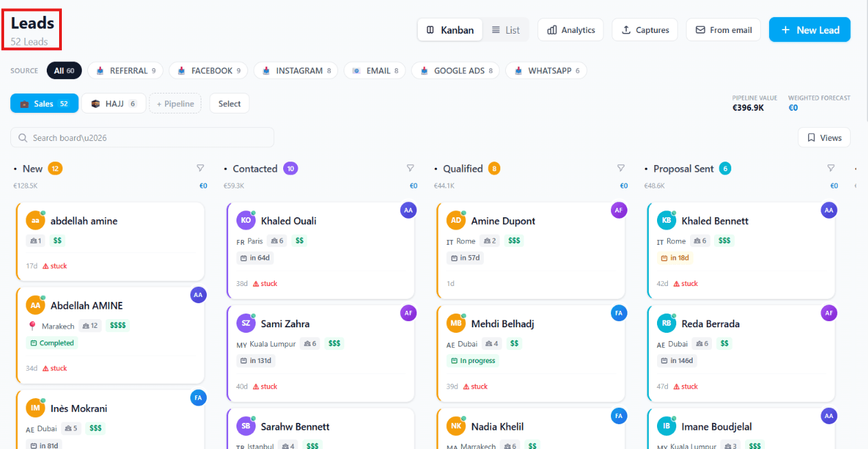Click the $$$$ budget tag on Abdellah AMINE
Viewport: 868px width, 449px height.
pyautogui.click(x=118, y=326)
